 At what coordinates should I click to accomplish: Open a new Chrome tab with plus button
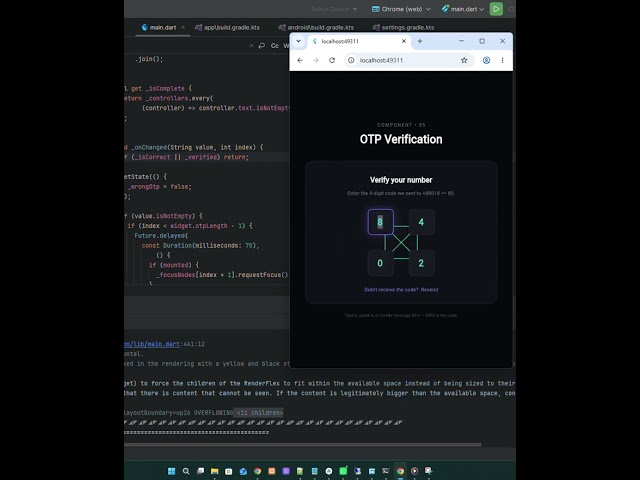point(420,41)
